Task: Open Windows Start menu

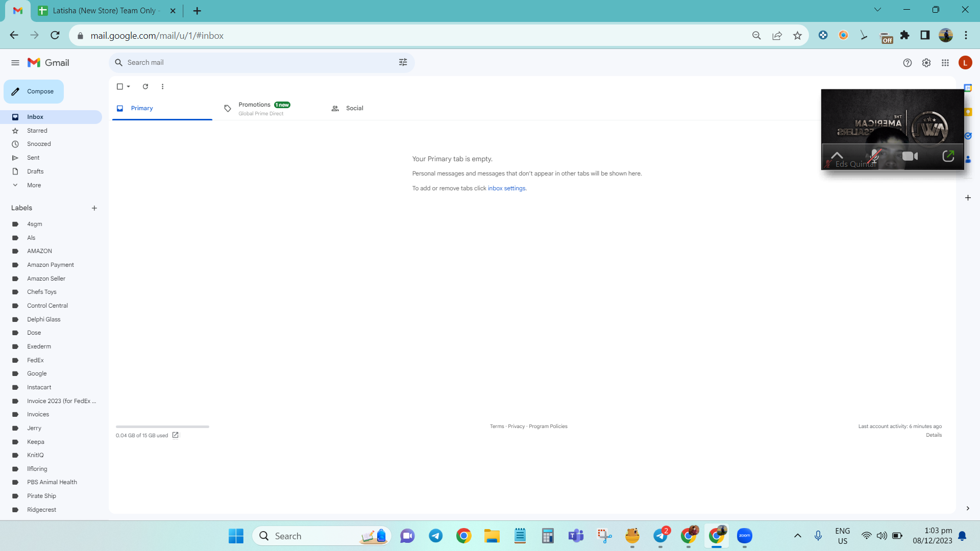Action: pyautogui.click(x=236, y=536)
